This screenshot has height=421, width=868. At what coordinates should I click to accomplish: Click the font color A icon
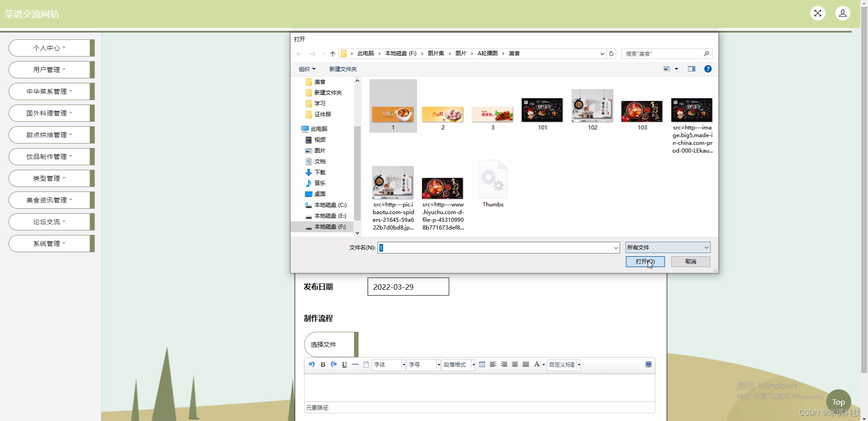pos(537,364)
